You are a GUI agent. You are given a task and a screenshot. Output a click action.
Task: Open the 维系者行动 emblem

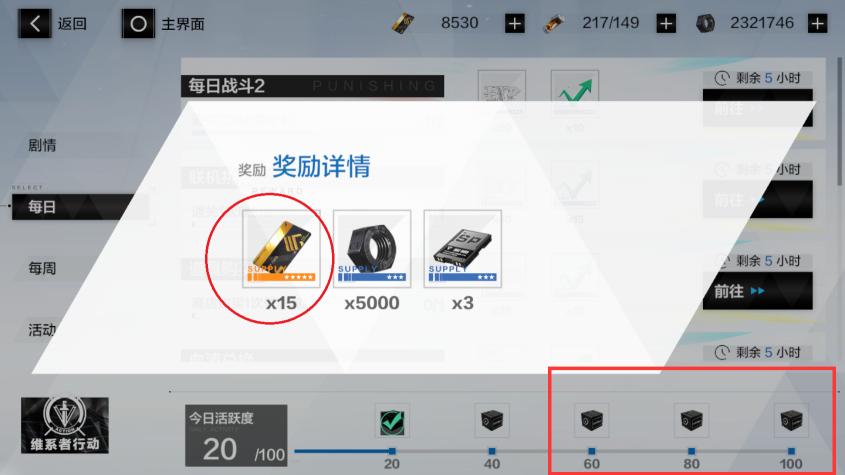[x=65, y=425]
